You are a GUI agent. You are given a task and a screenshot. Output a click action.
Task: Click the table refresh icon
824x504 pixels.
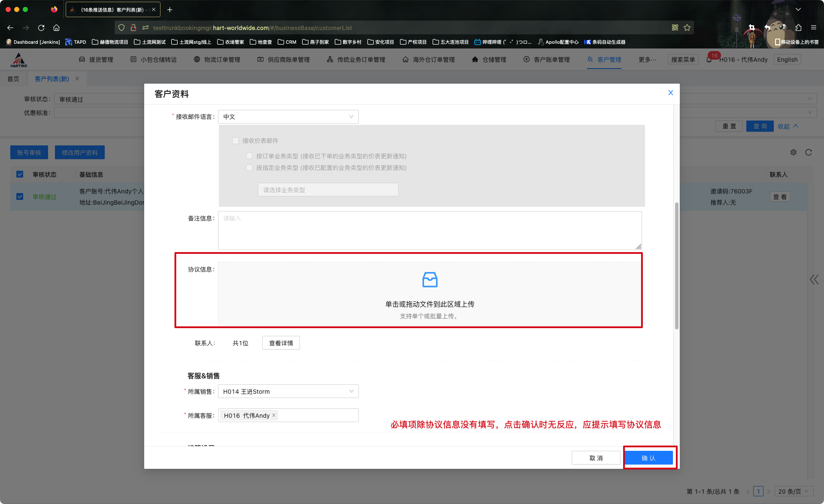coord(809,152)
